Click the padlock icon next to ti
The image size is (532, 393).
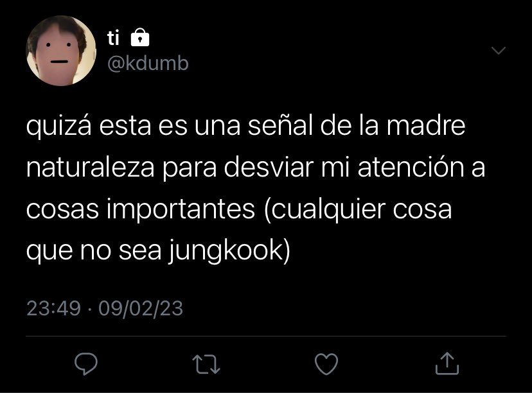tap(140, 37)
